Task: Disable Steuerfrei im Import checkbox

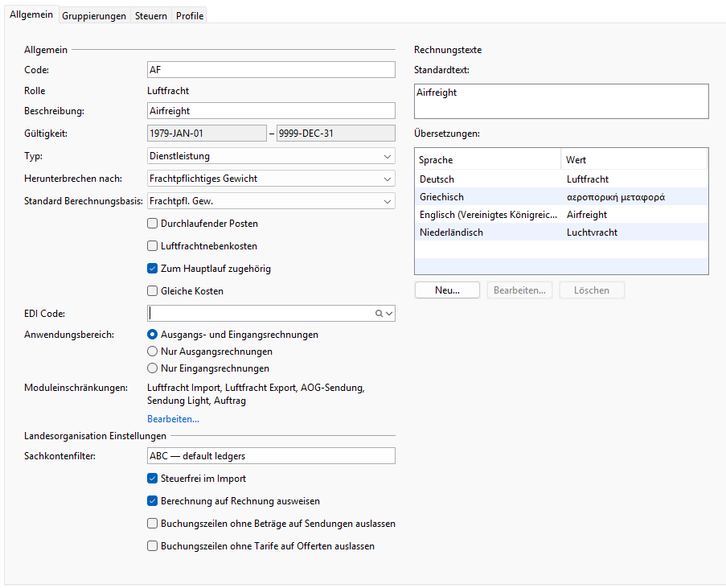Action: [x=152, y=478]
